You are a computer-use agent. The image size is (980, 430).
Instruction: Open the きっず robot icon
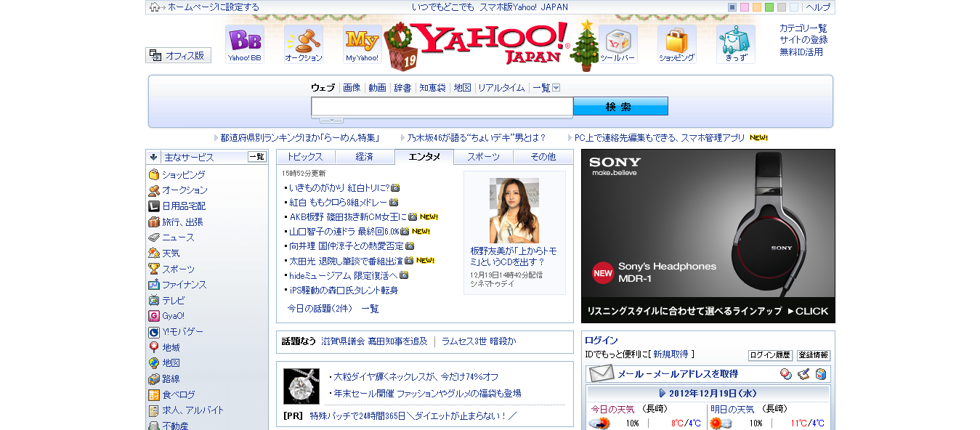[736, 44]
